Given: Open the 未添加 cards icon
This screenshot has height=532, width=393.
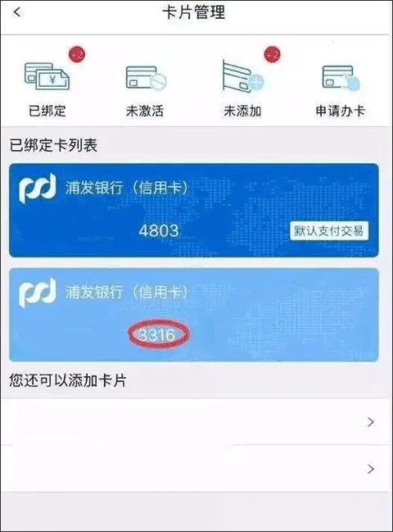Looking at the screenshot, I should coord(242,76).
